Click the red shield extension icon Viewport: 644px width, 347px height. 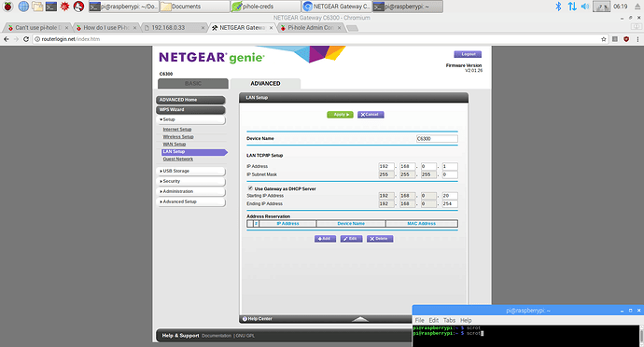click(x=626, y=39)
